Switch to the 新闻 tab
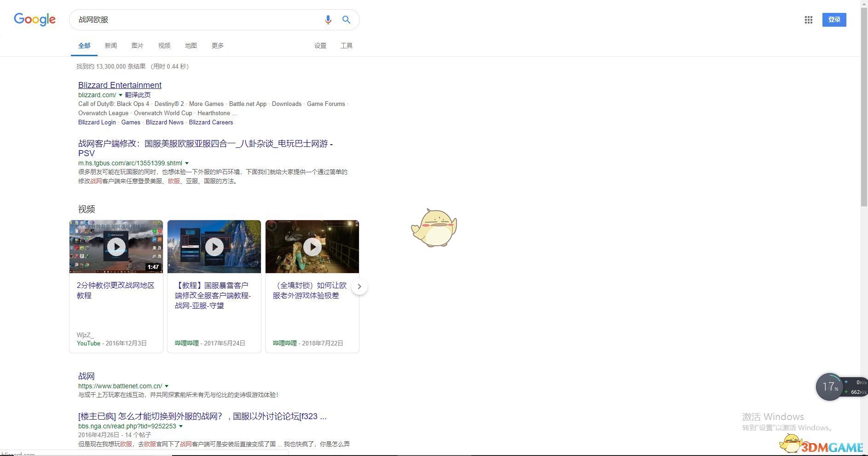This screenshot has width=868, height=456. (111, 46)
